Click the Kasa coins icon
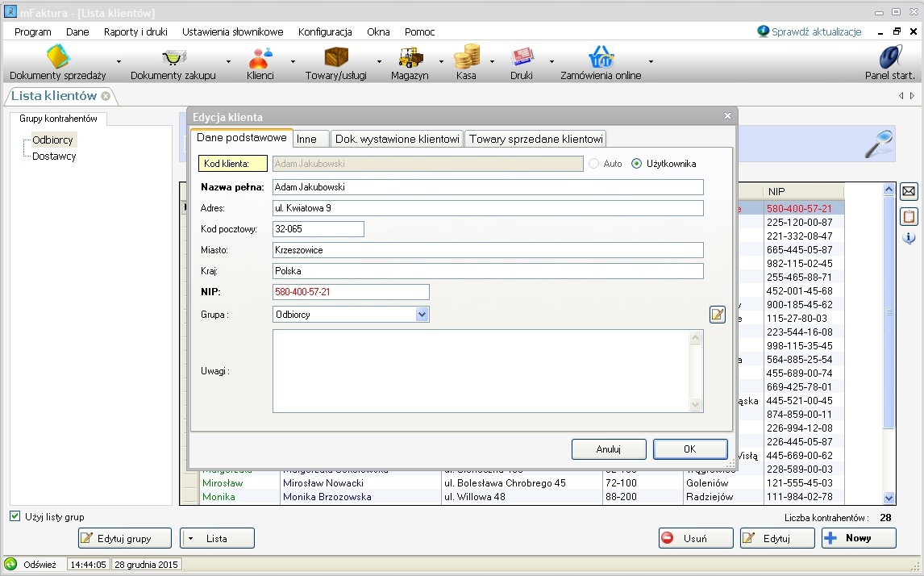The width and height of the screenshot is (924, 576). click(x=466, y=57)
